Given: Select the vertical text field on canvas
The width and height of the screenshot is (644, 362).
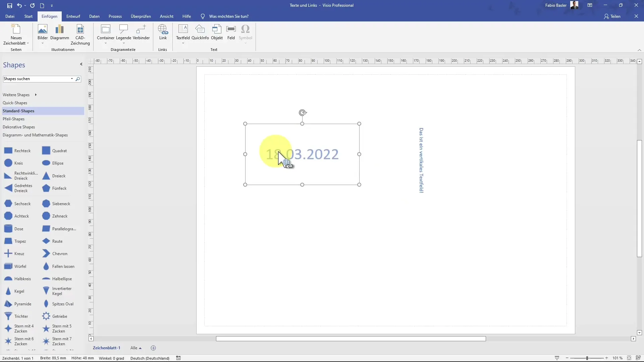Looking at the screenshot, I should tap(421, 160).
